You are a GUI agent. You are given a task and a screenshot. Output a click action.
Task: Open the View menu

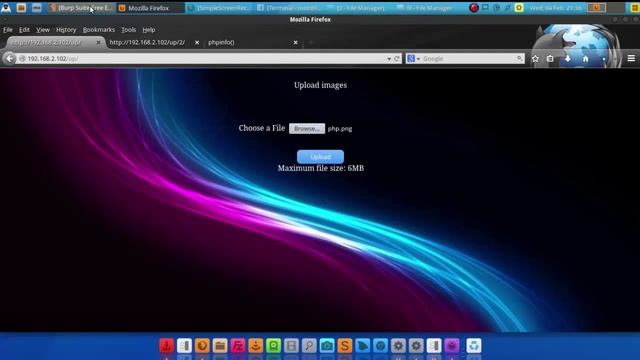tap(43, 30)
